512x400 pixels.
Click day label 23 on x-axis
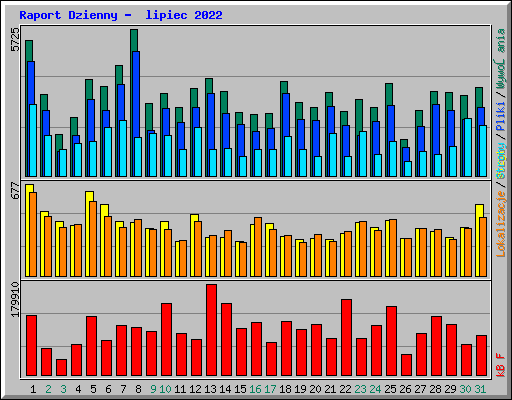click(360, 389)
